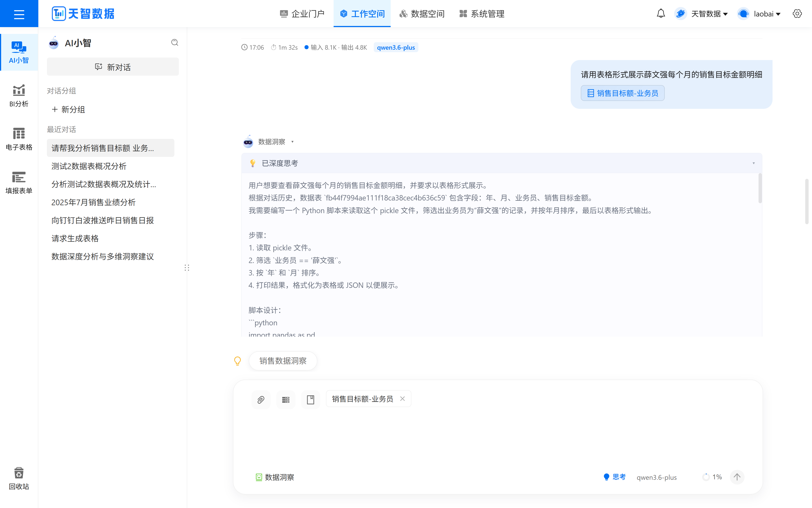Click the 最近对话 heading
Screen dimensions: 812x508
(61, 129)
